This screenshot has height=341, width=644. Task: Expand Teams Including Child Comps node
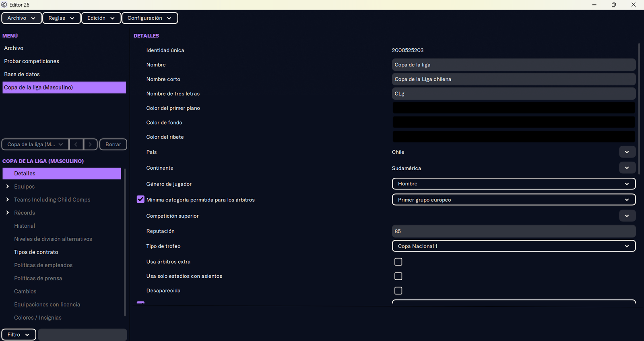(8, 200)
